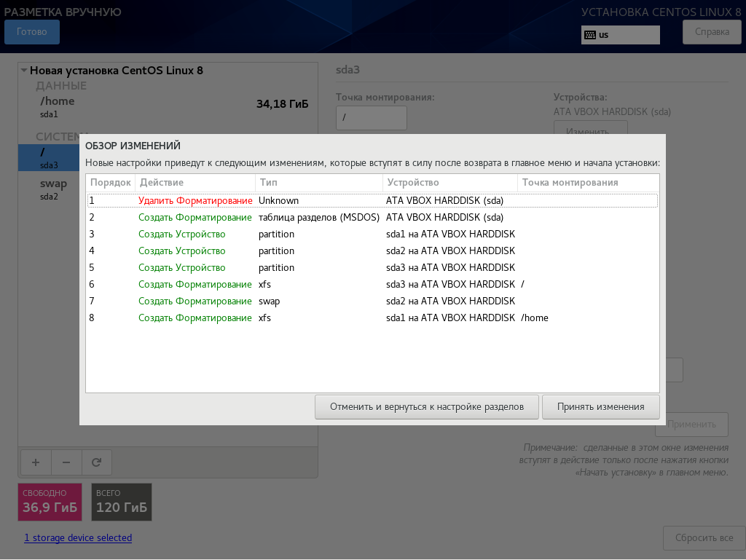Sort by the Тип column header
746x560 pixels.
coord(319,183)
